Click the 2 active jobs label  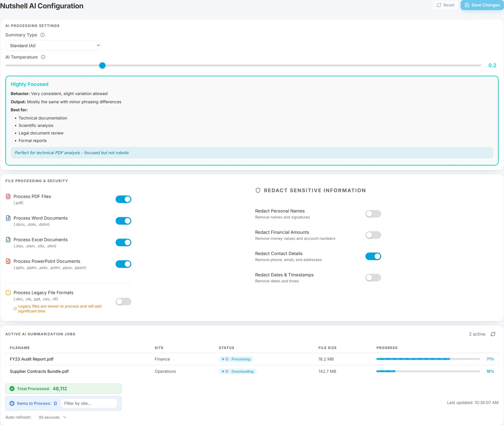(x=477, y=334)
